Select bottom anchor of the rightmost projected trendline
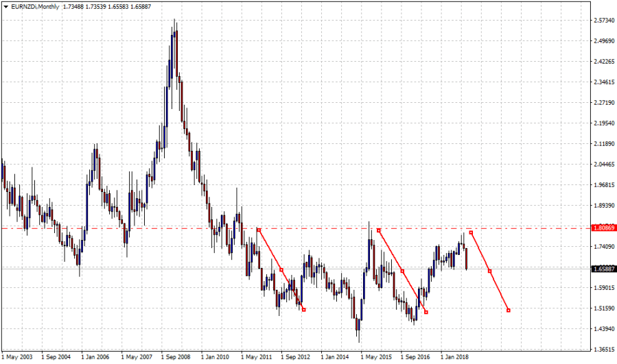This screenshot has height=364, width=617. pyautogui.click(x=509, y=311)
